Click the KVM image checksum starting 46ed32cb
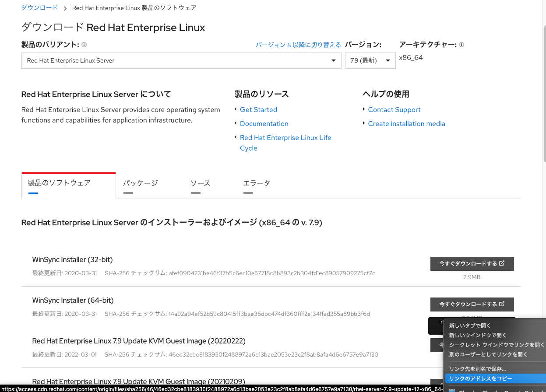Image resolution: width=546 pixels, height=392 pixels. click(x=274, y=354)
